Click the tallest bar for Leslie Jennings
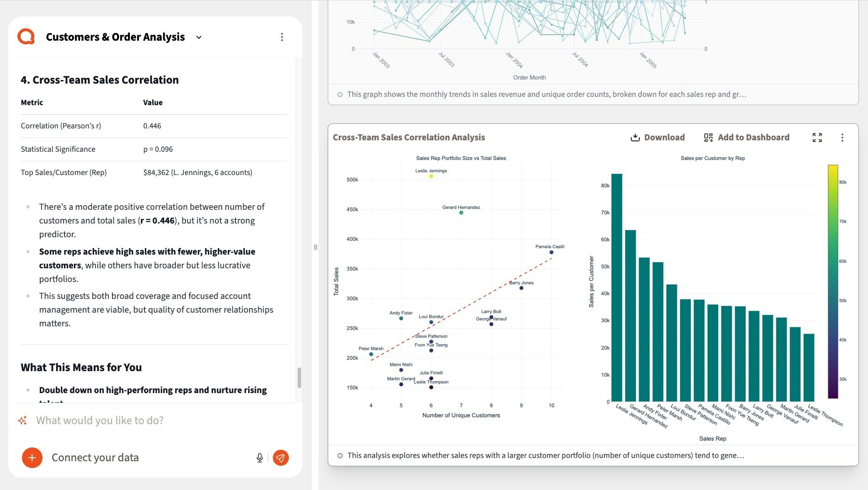Screen dimensions: 868x490 (617, 287)
